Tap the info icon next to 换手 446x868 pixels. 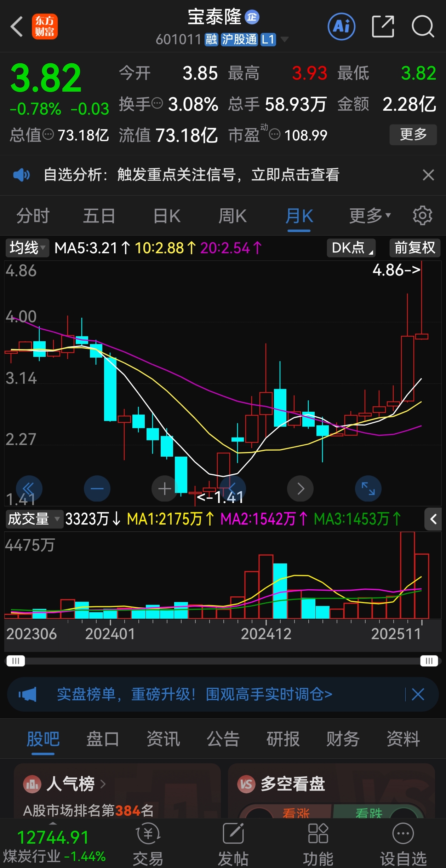tap(157, 104)
